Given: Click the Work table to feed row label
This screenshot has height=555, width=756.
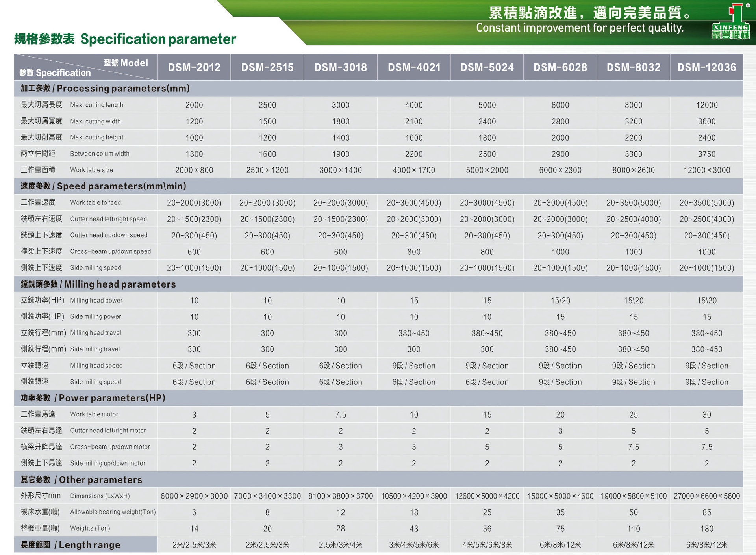Looking at the screenshot, I should tap(96, 203).
